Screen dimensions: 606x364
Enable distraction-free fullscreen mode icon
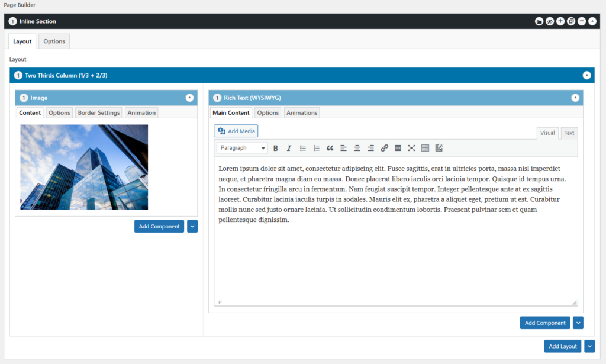pyautogui.click(x=411, y=148)
